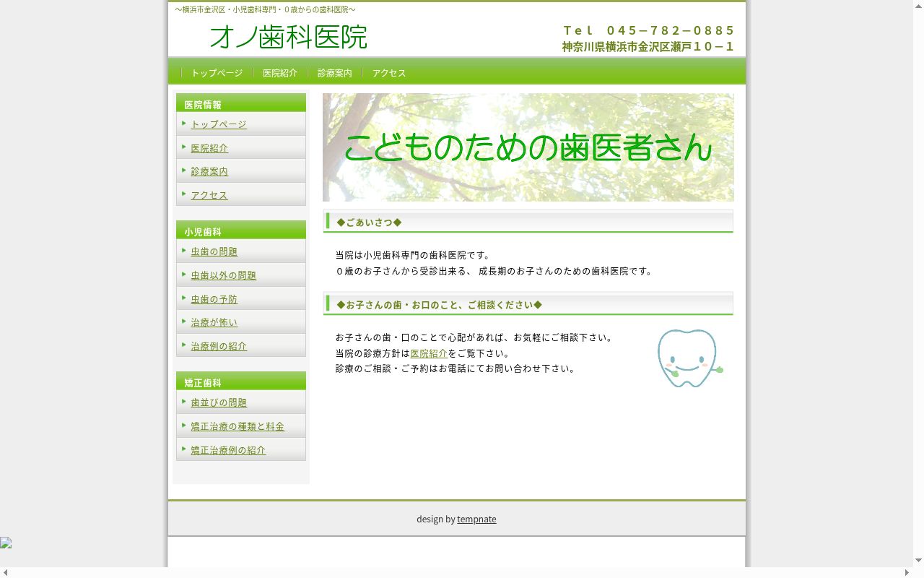Select the 治療が怖い sidebar link

(x=214, y=322)
